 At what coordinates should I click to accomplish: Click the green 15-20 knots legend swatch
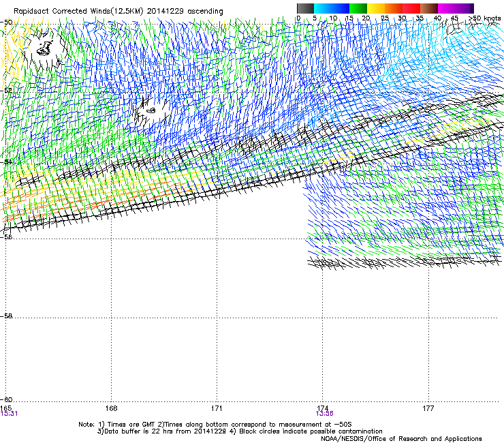pyautogui.click(x=358, y=8)
